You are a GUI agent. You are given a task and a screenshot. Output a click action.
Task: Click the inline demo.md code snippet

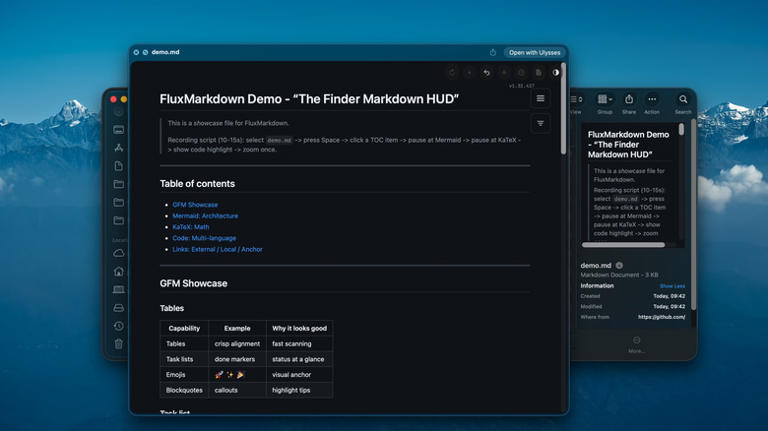tap(279, 141)
